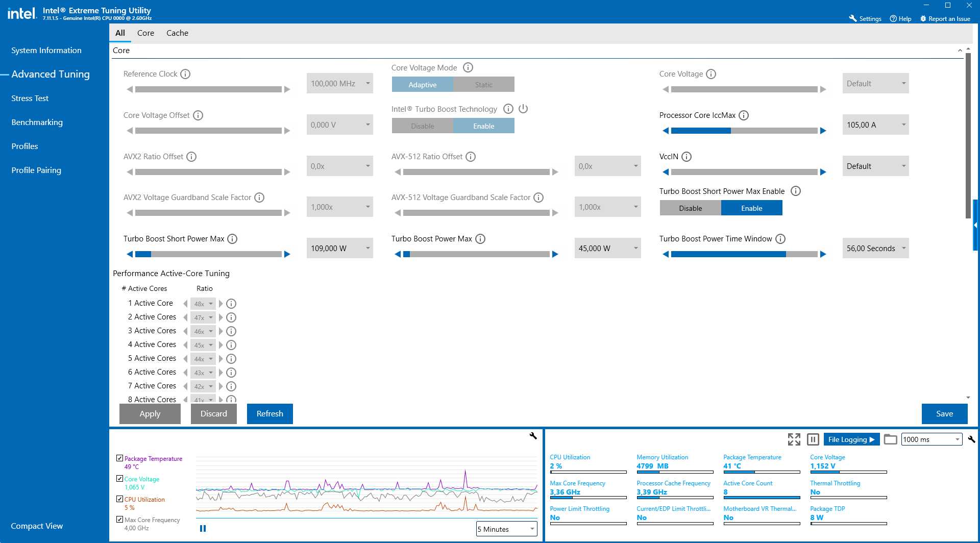Open monitor panel wrench settings

coord(971,439)
